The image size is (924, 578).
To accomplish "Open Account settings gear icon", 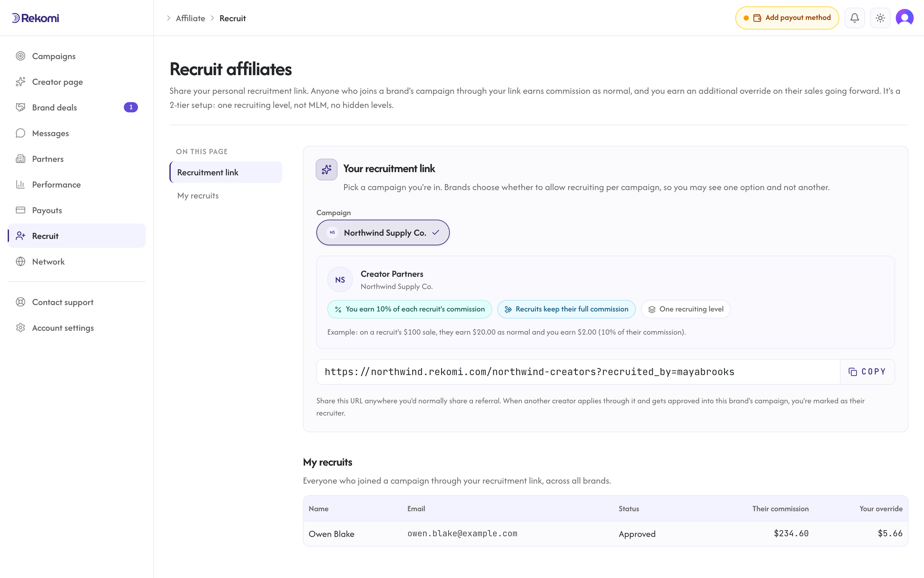I will [x=21, y=328].
